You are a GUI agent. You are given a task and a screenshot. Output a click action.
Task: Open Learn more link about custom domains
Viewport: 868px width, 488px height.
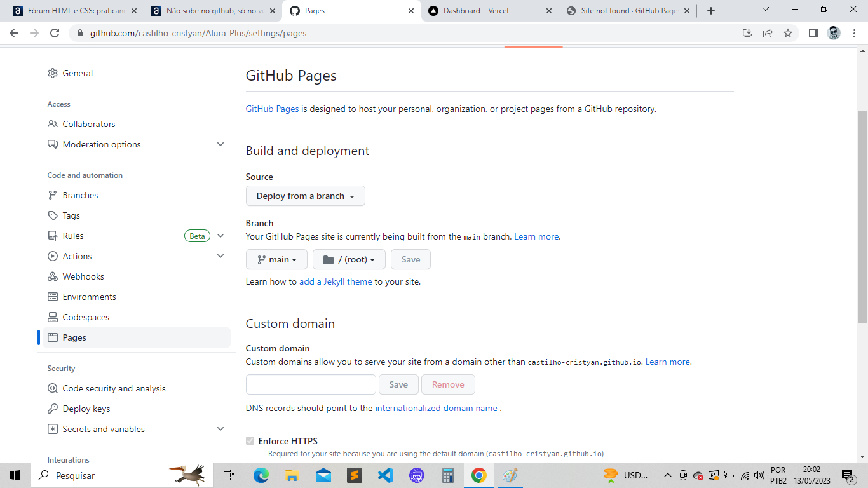(x=667, y=362)
